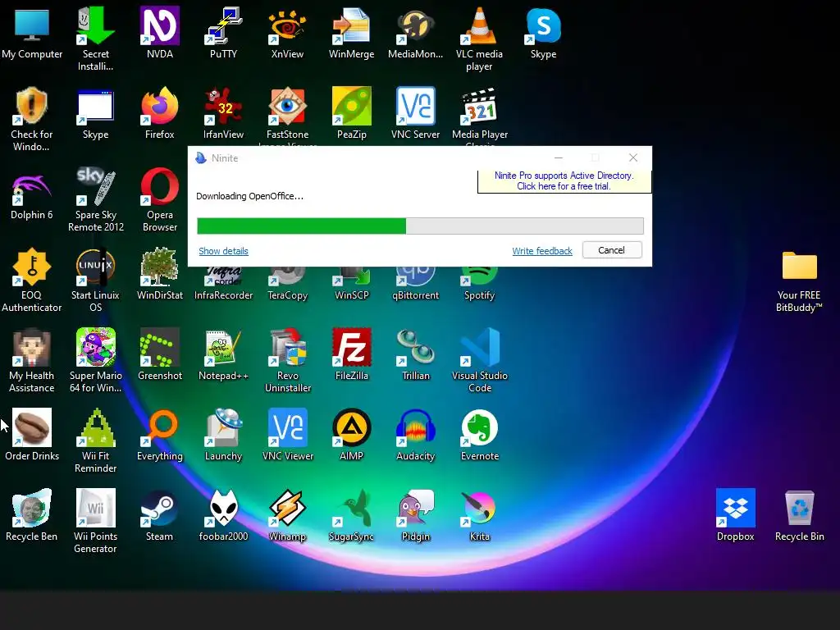Select the Notepad++ shortcut

click(223, 347)
